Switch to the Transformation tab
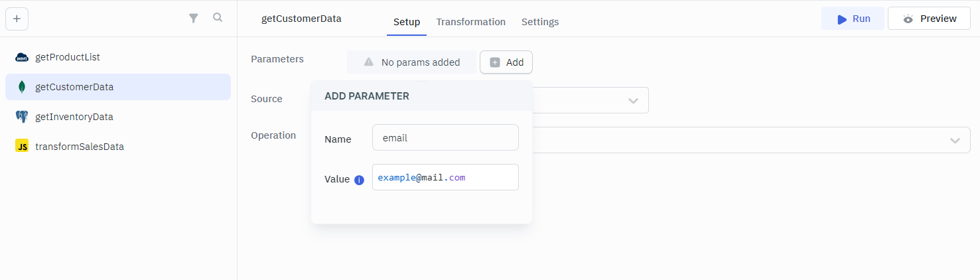Image resolution: width=980 pixels, height=280 pixels. [x=470, y=22]
